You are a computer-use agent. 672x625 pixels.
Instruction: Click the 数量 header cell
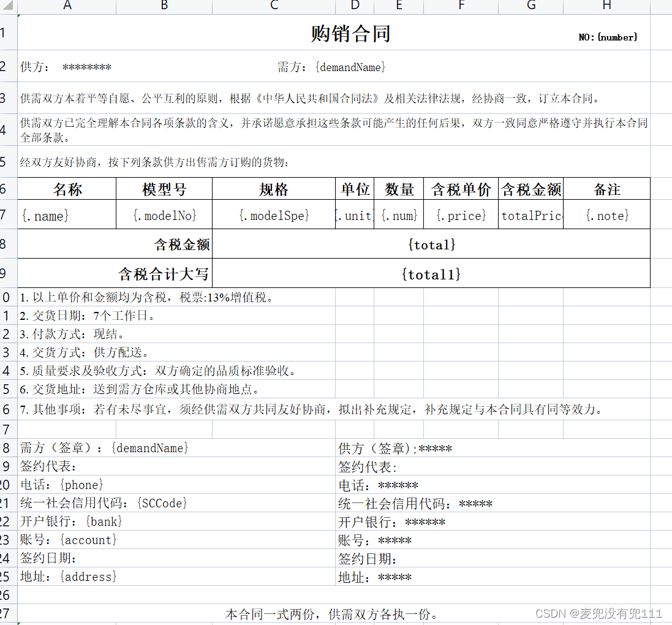click(x=399, y=189)
